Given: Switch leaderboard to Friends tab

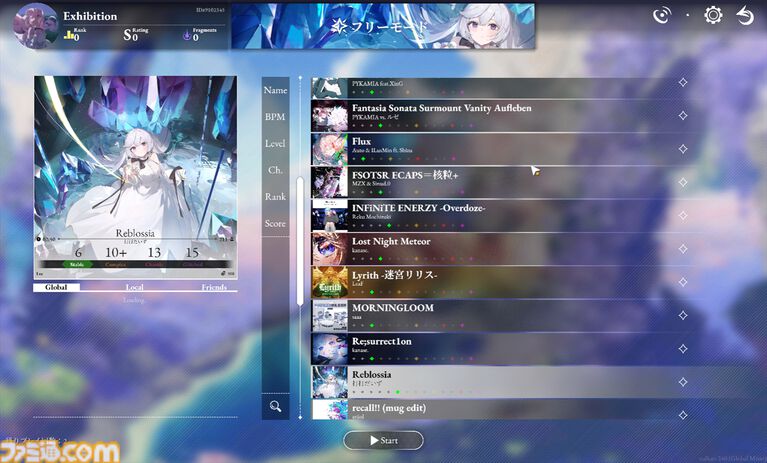Looking at the screenshot, I should [x=214, y=287].
